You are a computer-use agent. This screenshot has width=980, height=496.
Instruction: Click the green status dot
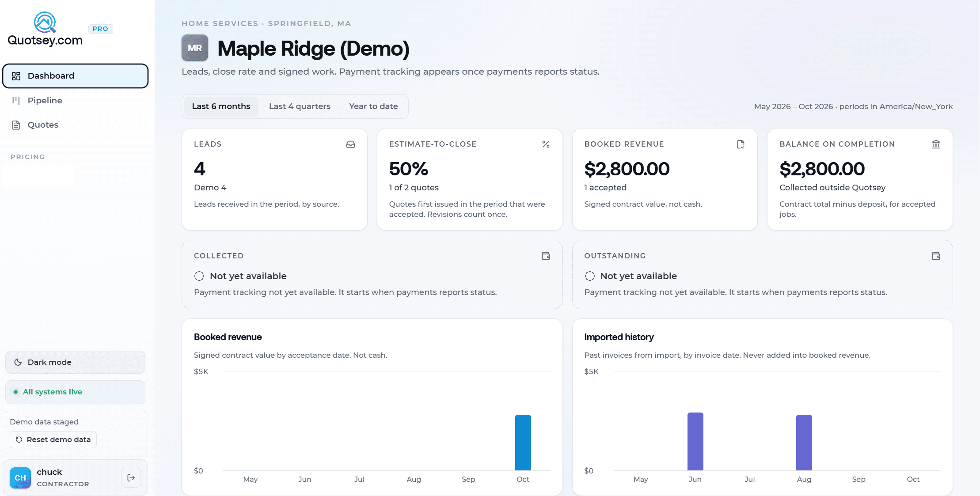pyautogui.click(x=16, y=392)
